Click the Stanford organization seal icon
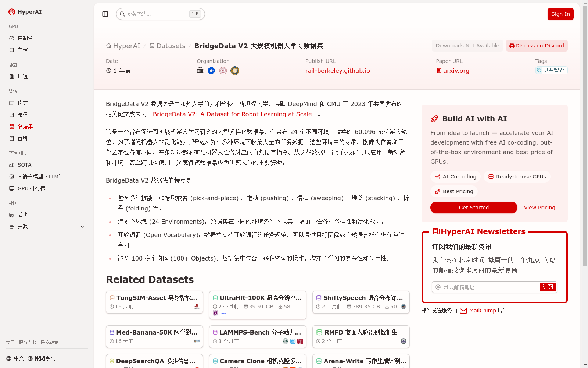The image size is (588, 368). pos(223,71)
